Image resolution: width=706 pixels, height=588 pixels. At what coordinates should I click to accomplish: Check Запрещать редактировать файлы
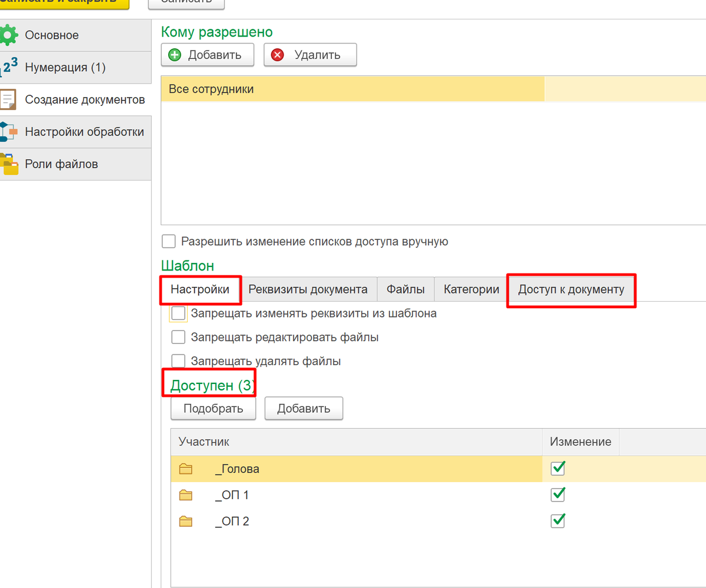click(178, 338)
